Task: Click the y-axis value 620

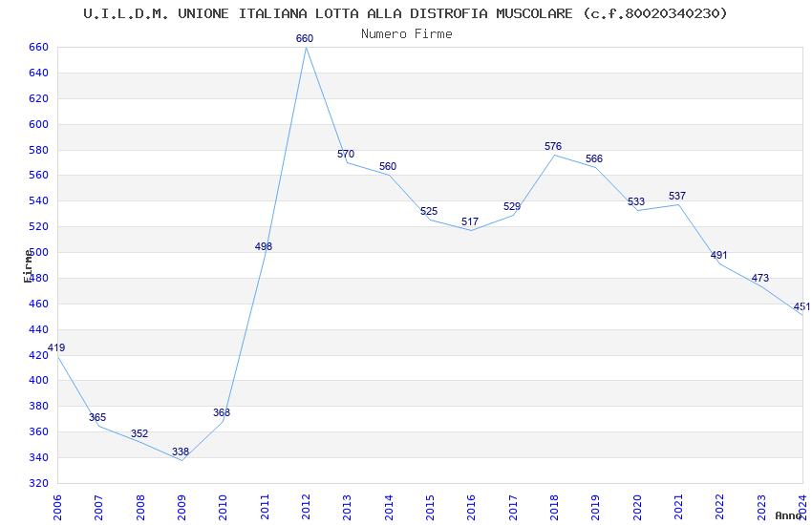Action: [39, 98]
